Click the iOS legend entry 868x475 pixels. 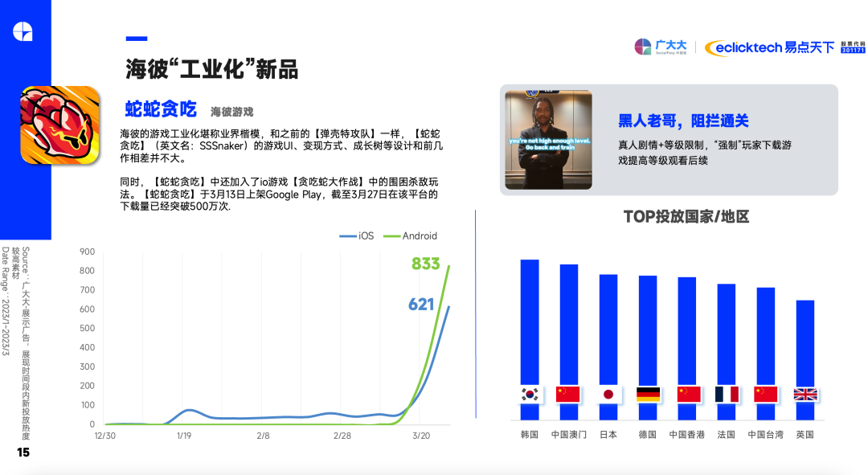pos(357,235)
